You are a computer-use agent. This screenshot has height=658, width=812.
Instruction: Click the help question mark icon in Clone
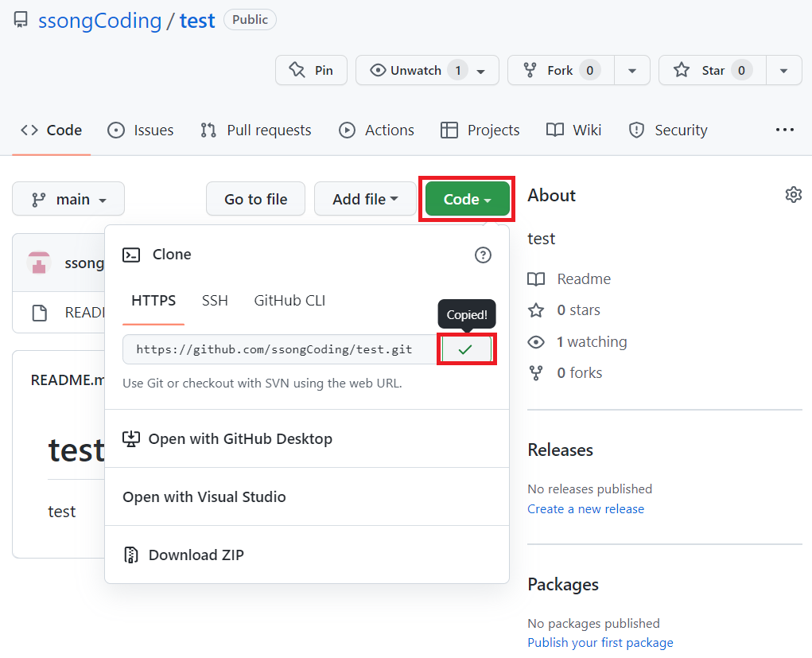coord(483,255)
